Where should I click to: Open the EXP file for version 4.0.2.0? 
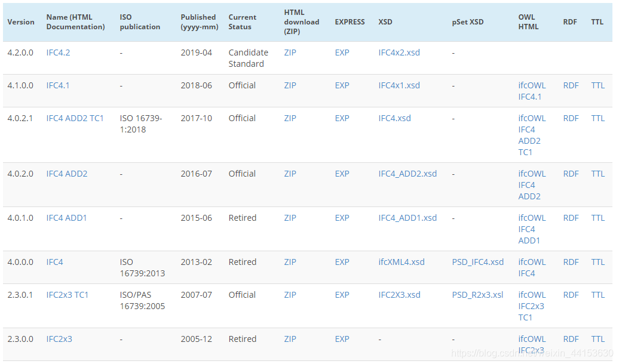coord(342,174)
